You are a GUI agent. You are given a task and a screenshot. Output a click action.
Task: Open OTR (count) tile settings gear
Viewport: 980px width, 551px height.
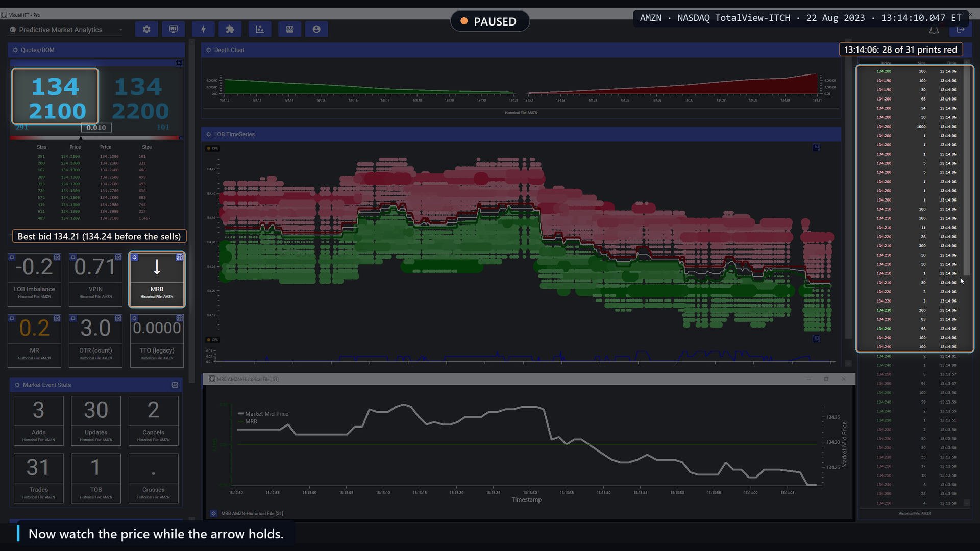(73, 318)
